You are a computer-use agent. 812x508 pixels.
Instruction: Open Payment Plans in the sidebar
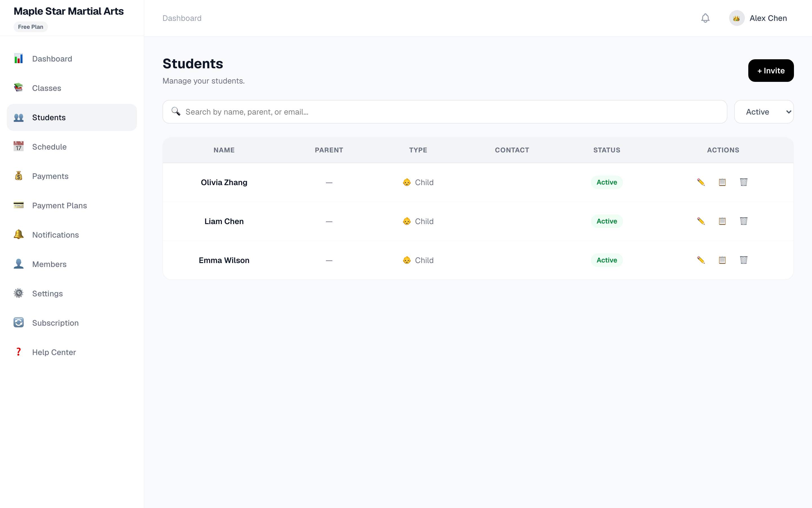(x=72, y=206)
